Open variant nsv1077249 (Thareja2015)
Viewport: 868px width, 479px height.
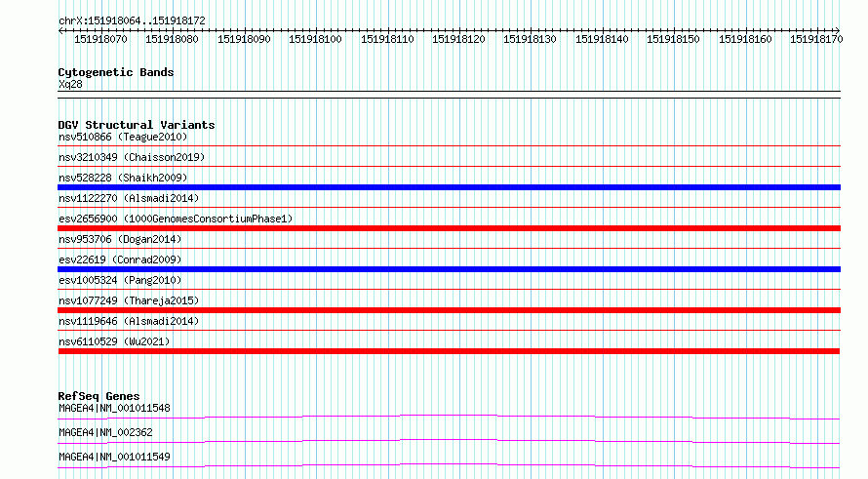129,300
